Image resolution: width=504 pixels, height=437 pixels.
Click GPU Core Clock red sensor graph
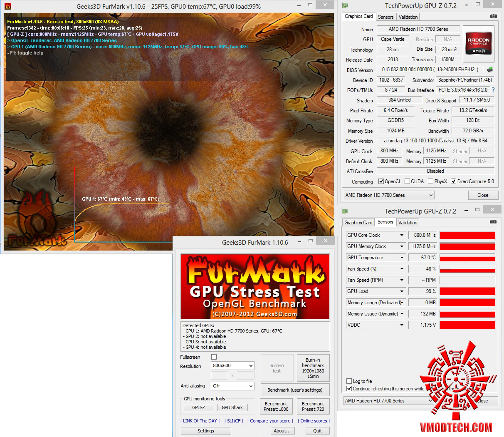(x=467, y=235)
